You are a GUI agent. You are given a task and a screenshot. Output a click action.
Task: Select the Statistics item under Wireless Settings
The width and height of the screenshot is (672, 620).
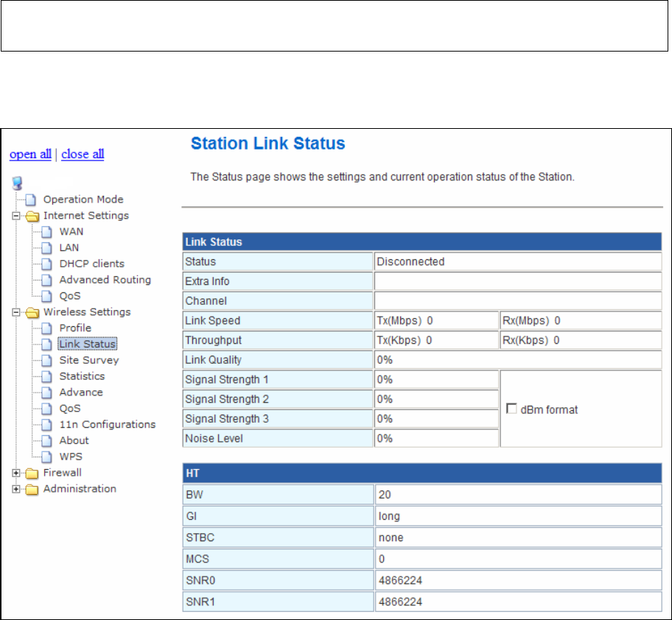click(x=82, y=376)
